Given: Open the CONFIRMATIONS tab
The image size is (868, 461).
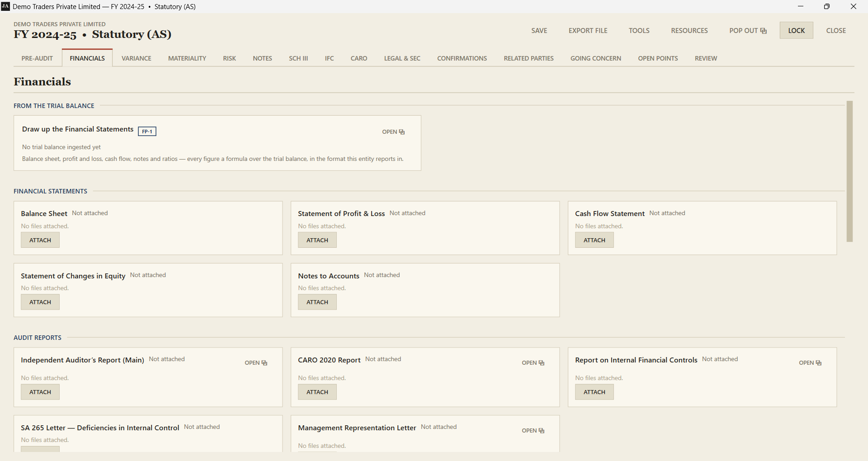Looking at the screenshot, I should pos(462,58).
